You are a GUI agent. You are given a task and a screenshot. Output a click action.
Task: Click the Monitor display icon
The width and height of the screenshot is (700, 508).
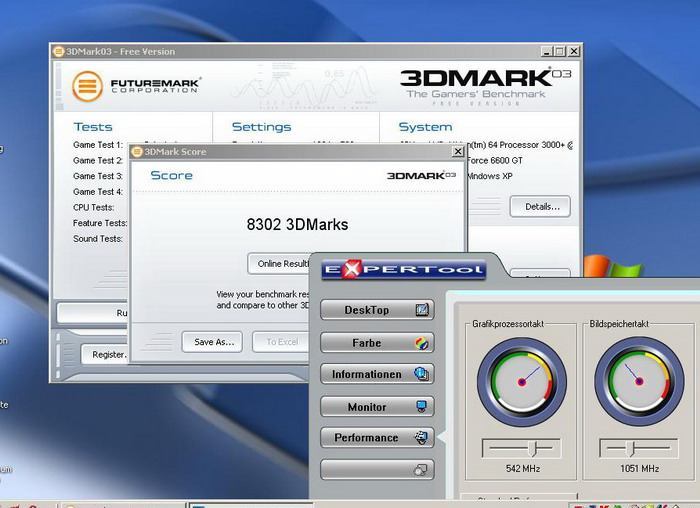click(x=421, y=406)
